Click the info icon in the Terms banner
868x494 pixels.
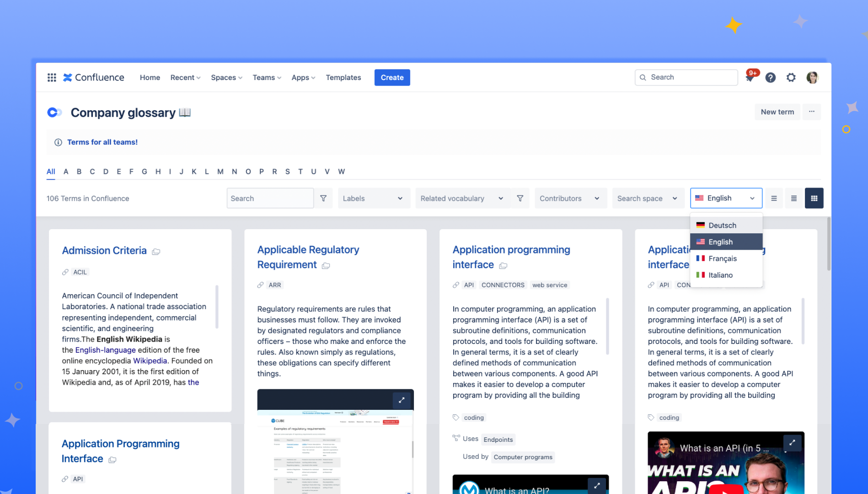58,142
